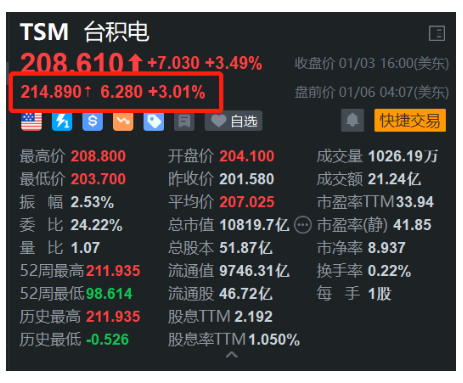Click the ellipsis beside 总市值 value

[x=303, y=225]
